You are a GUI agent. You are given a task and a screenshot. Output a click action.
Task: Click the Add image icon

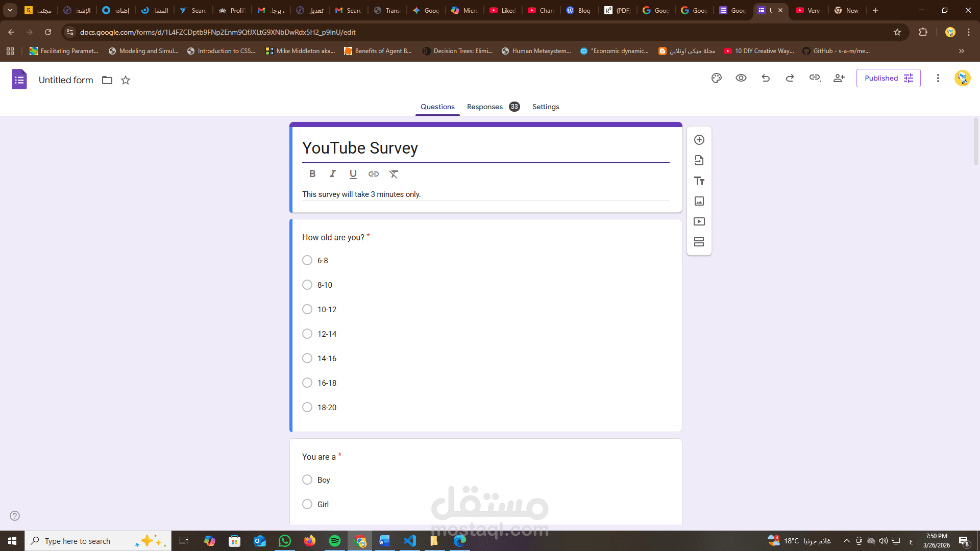click(x=699, y=201)
